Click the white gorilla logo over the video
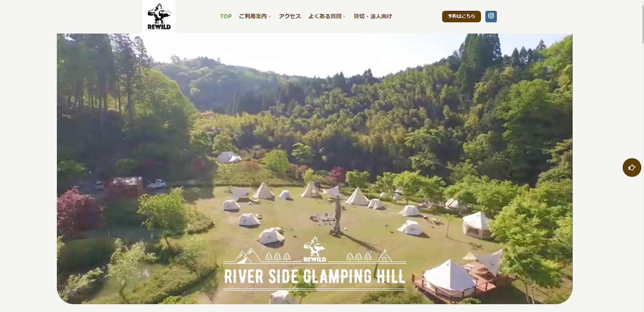This screenshot has height=312, width=644. coord(315,250)
